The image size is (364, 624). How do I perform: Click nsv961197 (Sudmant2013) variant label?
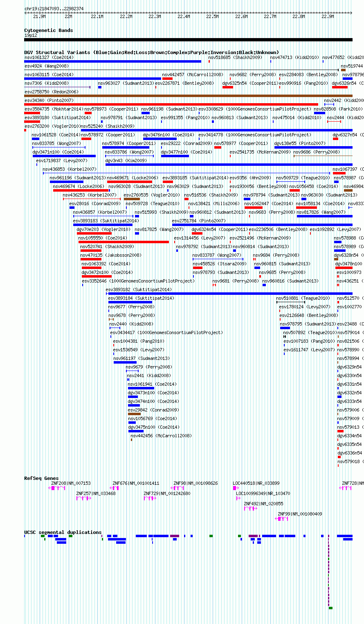[142, 359]
